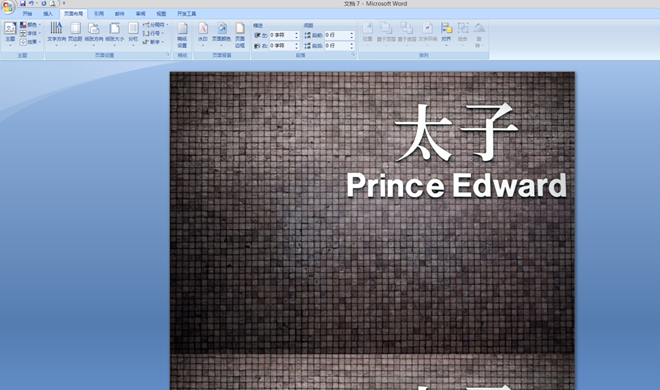Open the 分隔符 (Breaks) dropdown
This screenshot has height=390, width=660.
[x=155, y=25]
